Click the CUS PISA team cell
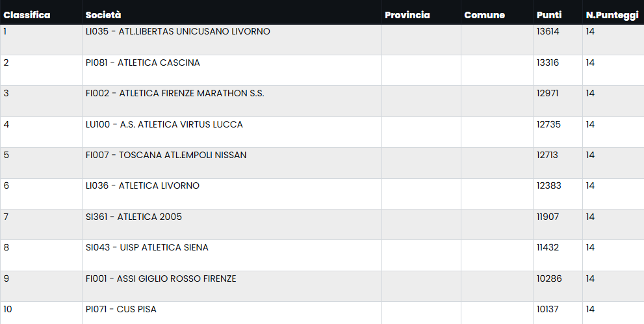 click(121, 310)
